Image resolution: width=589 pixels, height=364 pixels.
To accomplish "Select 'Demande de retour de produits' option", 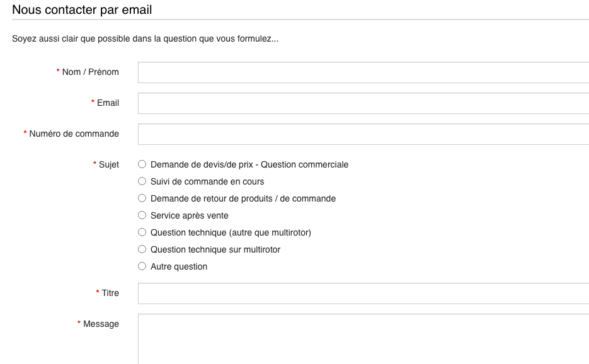I will [142, 198].
